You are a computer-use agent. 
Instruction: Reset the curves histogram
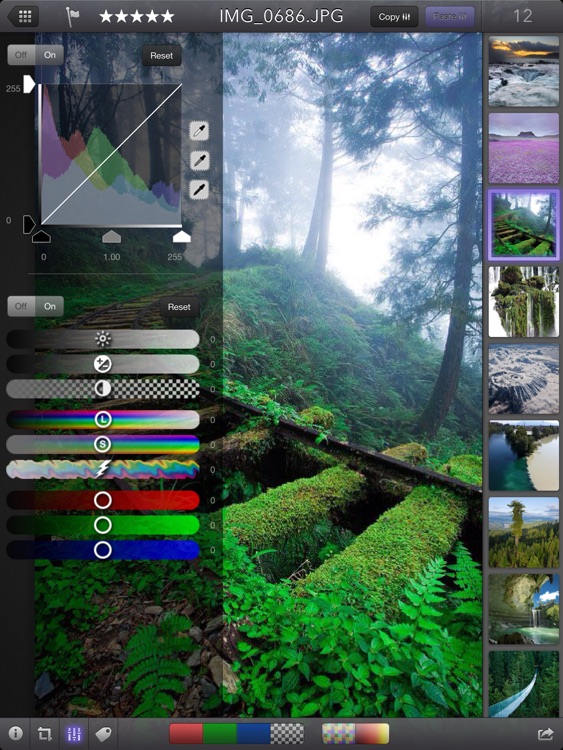pyautogui.click(x=162, y=55)
